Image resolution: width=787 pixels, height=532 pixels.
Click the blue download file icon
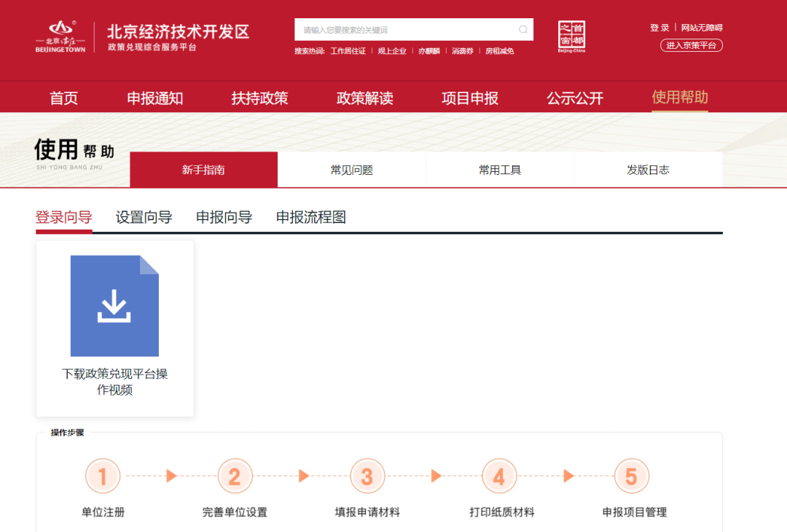114,306
